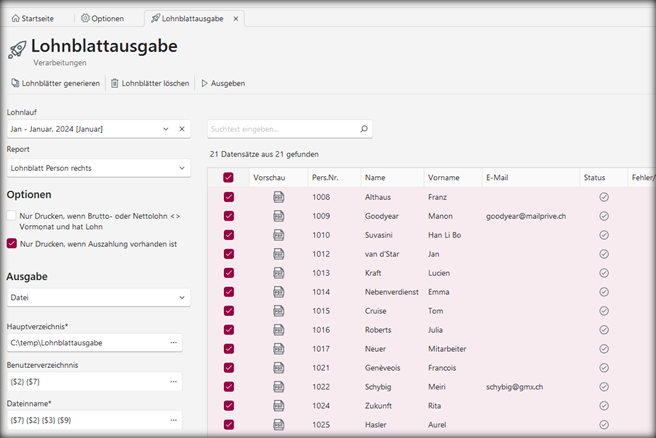656x438 pixels.
Task: Open preview icon for Althaus row
Action: 278,197
